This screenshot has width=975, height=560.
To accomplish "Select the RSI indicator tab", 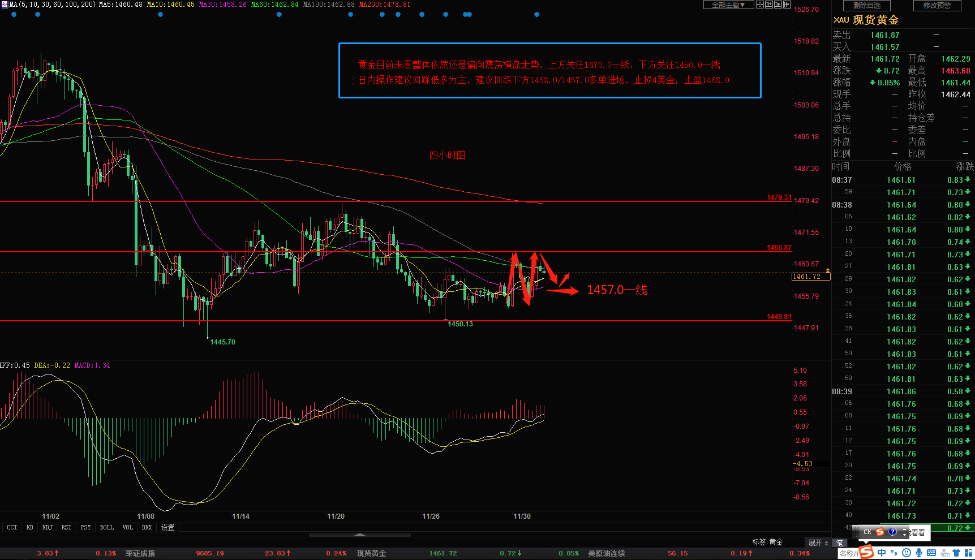I will [x=66, y=527].
